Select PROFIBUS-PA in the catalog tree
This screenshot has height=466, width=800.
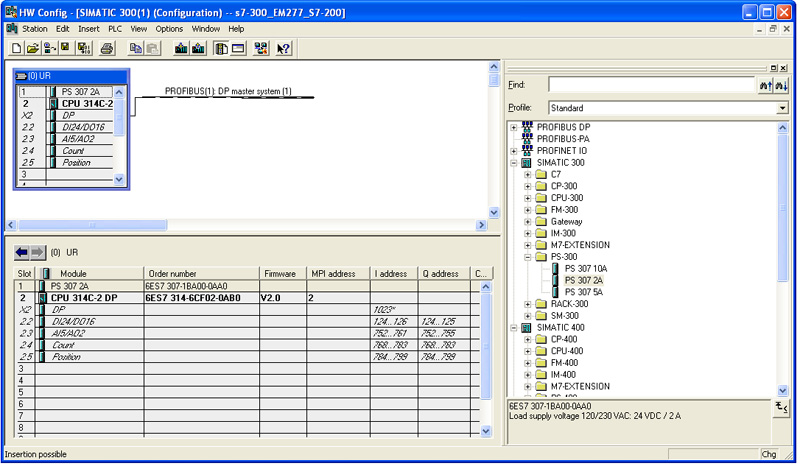tap(563, 139)
